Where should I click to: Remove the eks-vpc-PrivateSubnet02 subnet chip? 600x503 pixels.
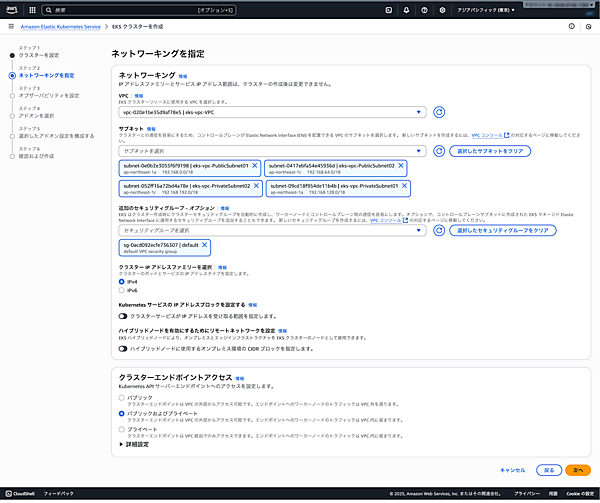(256, 186)
